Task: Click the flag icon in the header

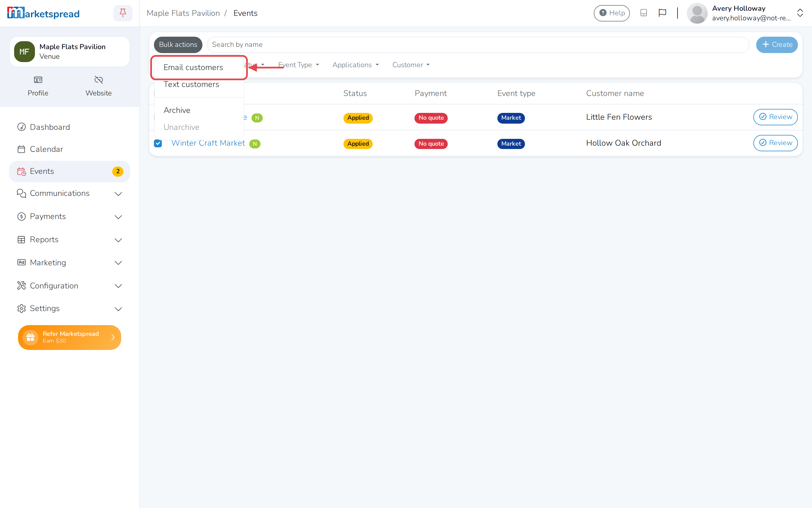Action: [662, 13]
